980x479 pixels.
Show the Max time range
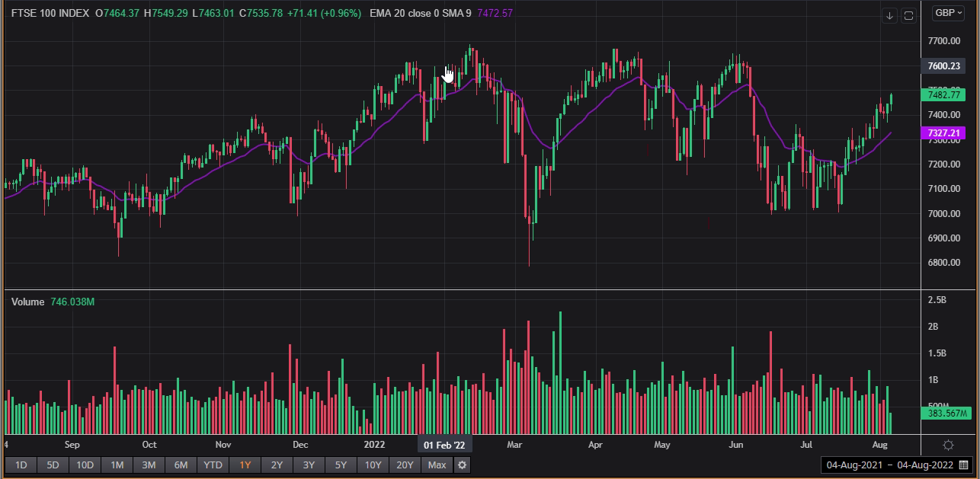[437, 465]
